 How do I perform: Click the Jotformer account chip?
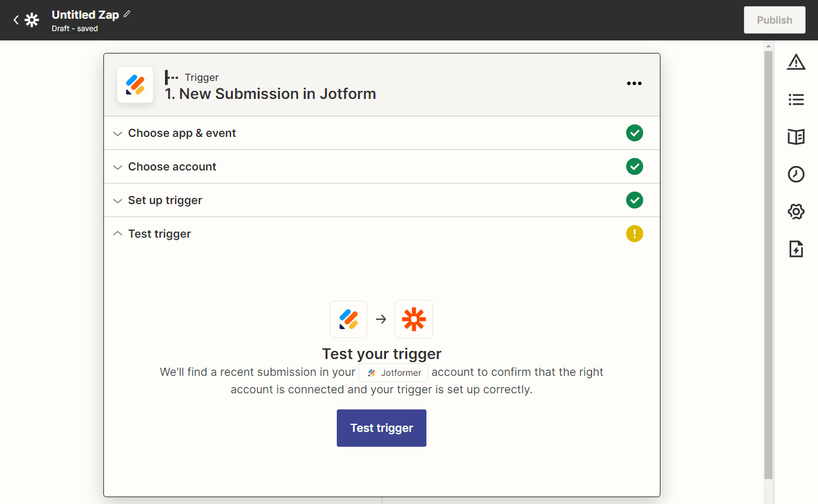393,373
